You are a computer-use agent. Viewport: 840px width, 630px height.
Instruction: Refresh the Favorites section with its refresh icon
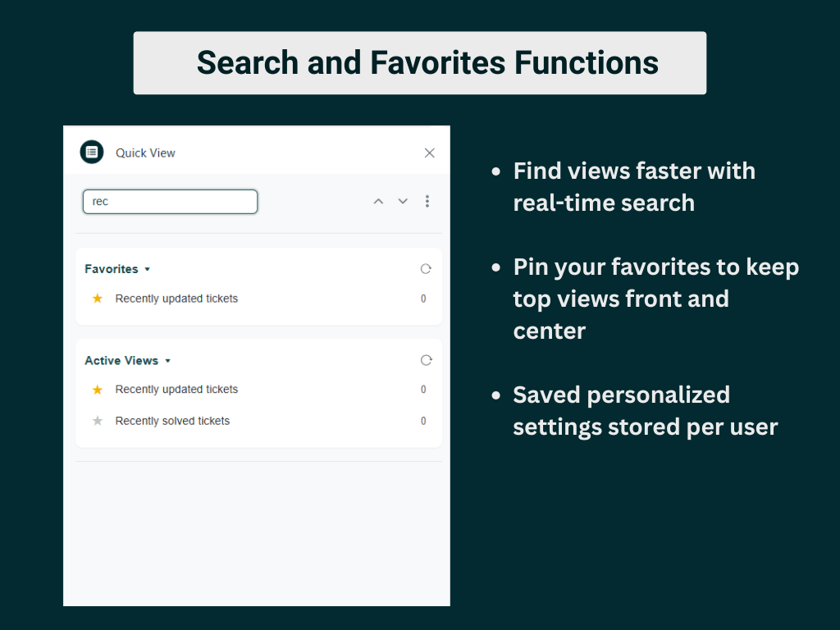(426, 268)
